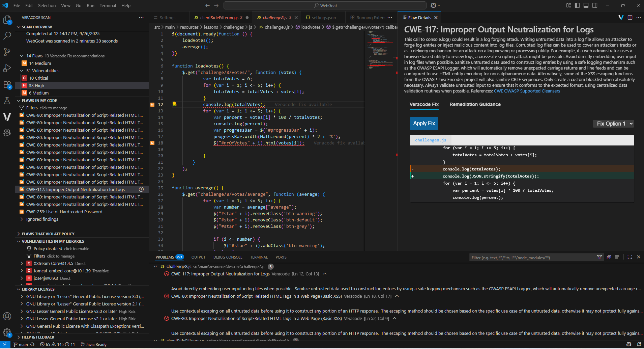The width and height of the screenshot is (644, 349).
Task: Open the Fix Option 1 dropdown
Action: pyautogui.click(x=613, y=124)
